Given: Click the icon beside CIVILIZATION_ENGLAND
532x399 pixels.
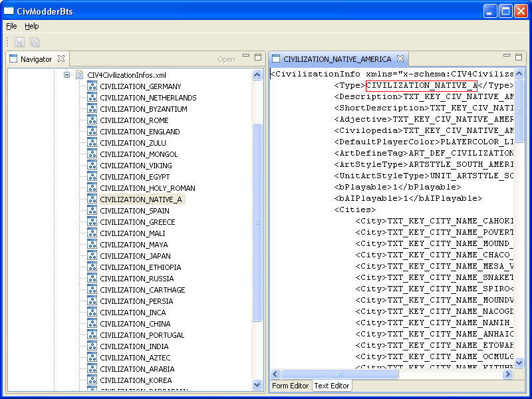Looking at the screenshot, I should pyautogui.click(x=92, y=131).
